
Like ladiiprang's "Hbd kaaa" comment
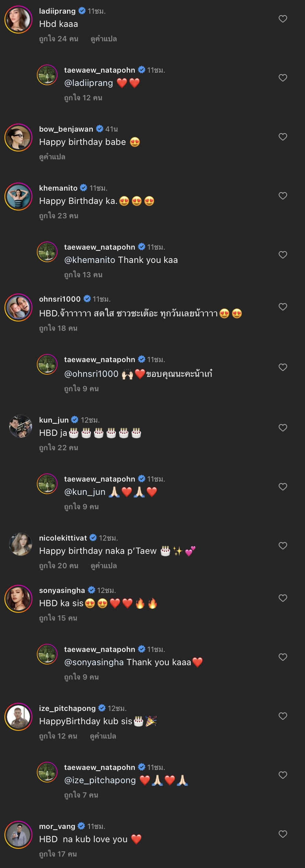(283, 19)
